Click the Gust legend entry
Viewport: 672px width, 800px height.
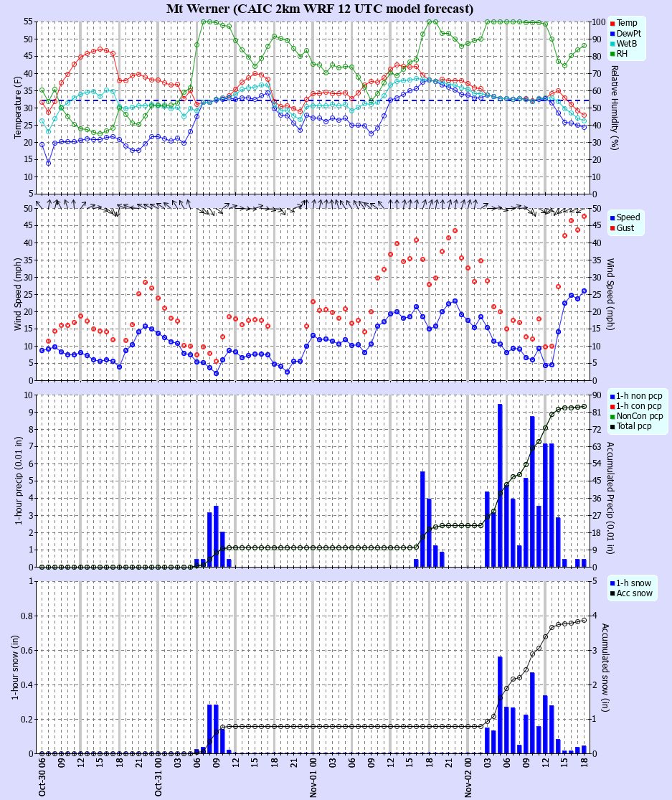622,227
